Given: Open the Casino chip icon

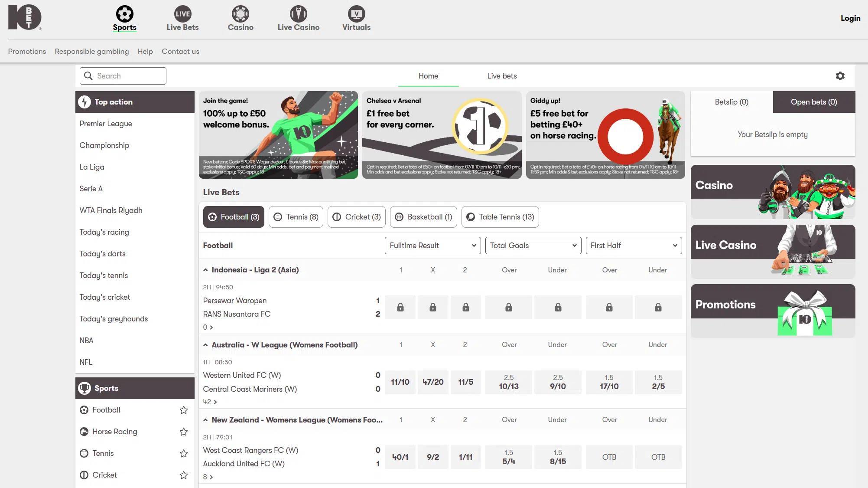Looking at the screenshot, I should click(241, 14).
